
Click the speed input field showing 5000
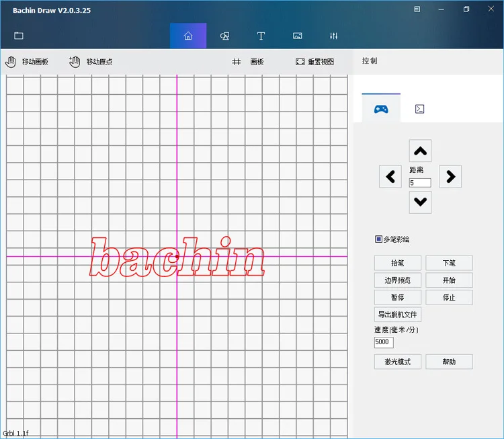(384, 342)
